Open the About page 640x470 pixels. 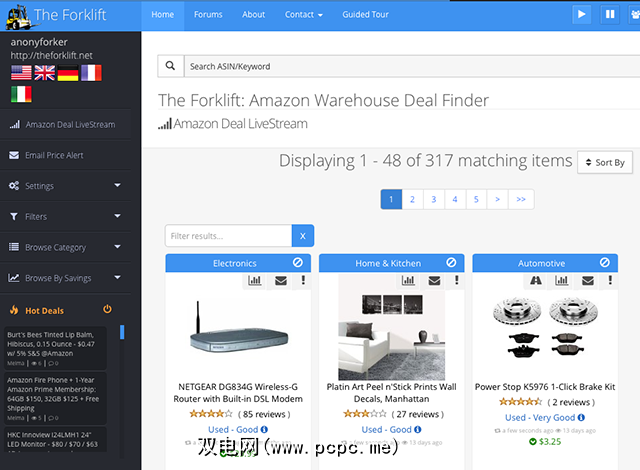[x=253, y=15]
